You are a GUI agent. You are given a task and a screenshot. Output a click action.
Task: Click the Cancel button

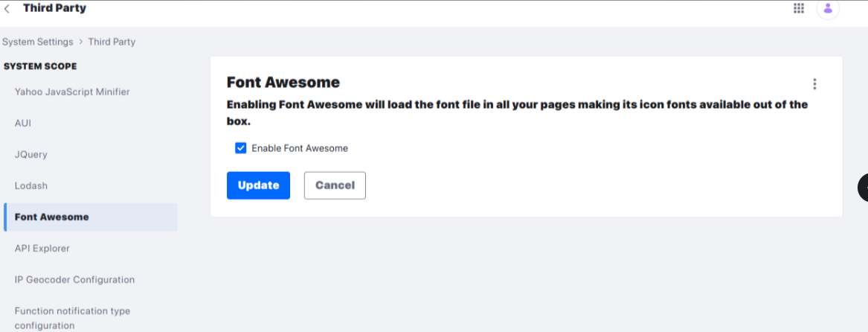[x=335, y=185]
